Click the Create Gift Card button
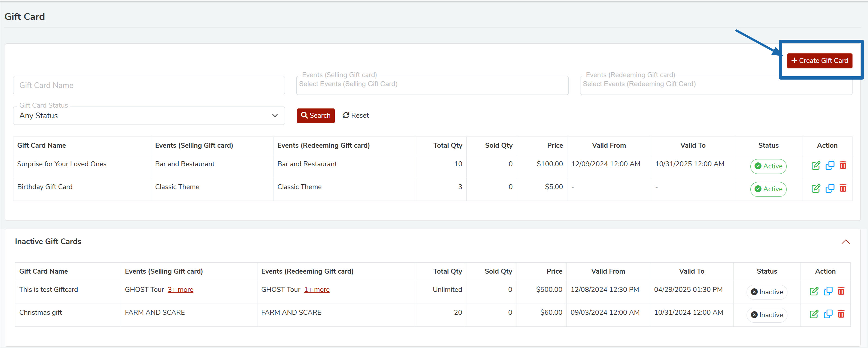This screenshot has height=348, width=868. click(x=820, y=61)
